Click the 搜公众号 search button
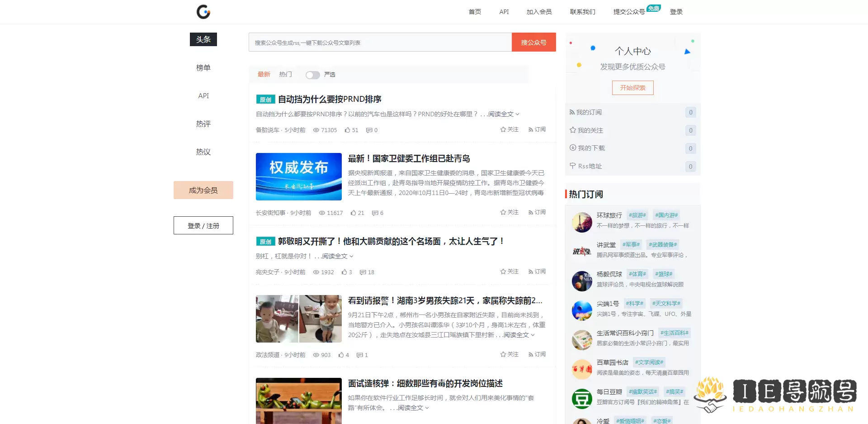The image size is (868, 424). pos(533,43)
